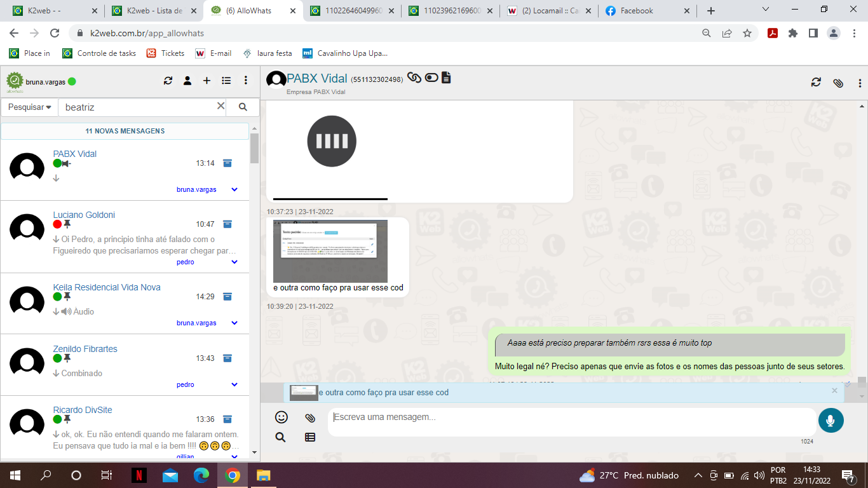Viewport: 868px width, 488px height.
Task: Open the three-dot menu in left panel header
Action: [246, 81]
